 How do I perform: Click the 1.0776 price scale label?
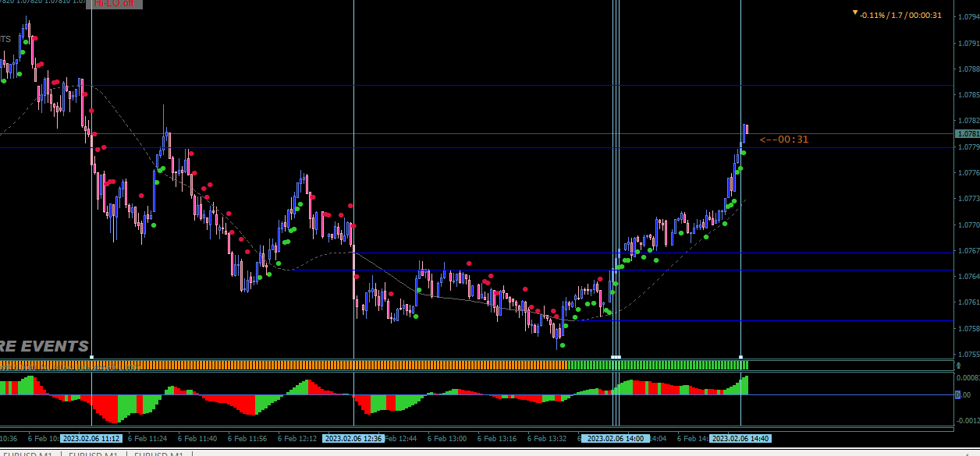(968, 173)
